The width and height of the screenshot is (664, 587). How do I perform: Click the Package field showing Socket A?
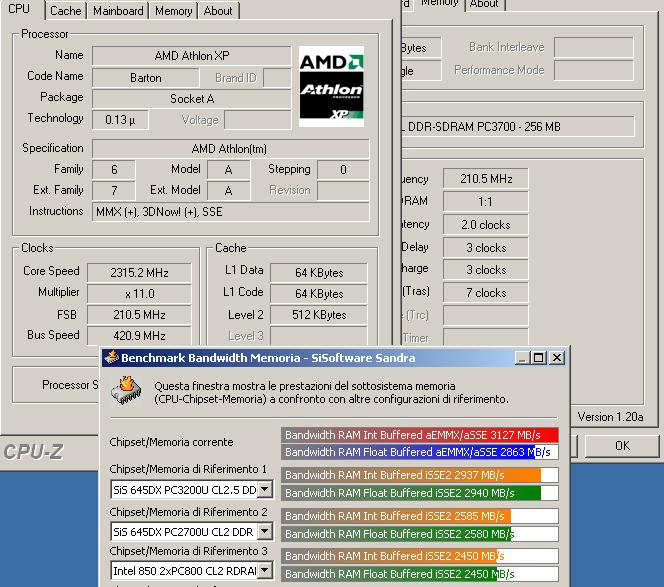pos(191,99)
